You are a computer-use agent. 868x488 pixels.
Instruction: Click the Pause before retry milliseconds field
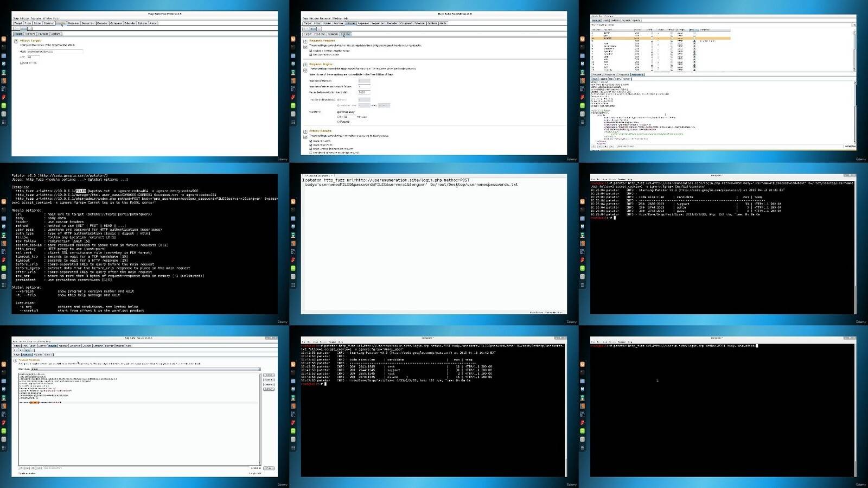tap(364, 92)
